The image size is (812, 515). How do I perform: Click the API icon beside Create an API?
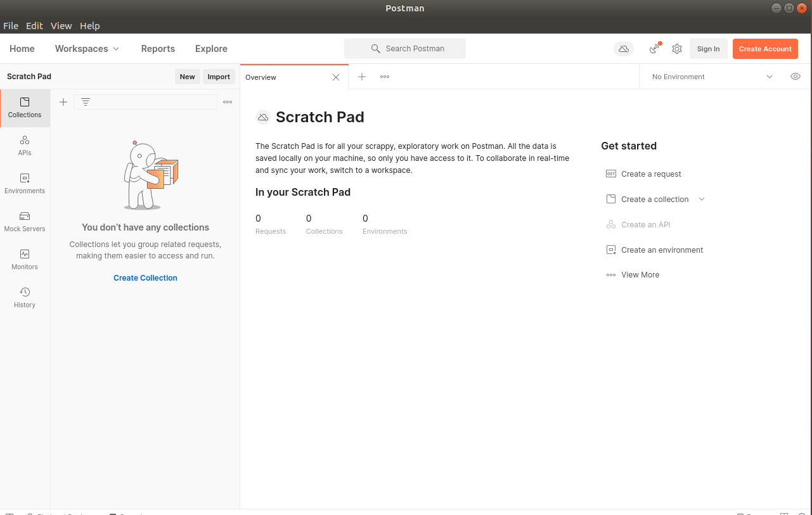(611, 224)
